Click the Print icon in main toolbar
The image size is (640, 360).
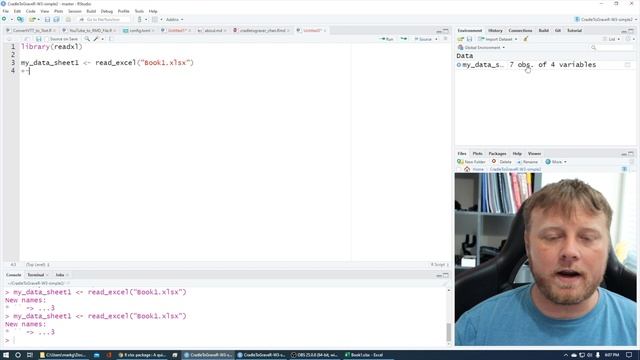(x=68, y=19)
